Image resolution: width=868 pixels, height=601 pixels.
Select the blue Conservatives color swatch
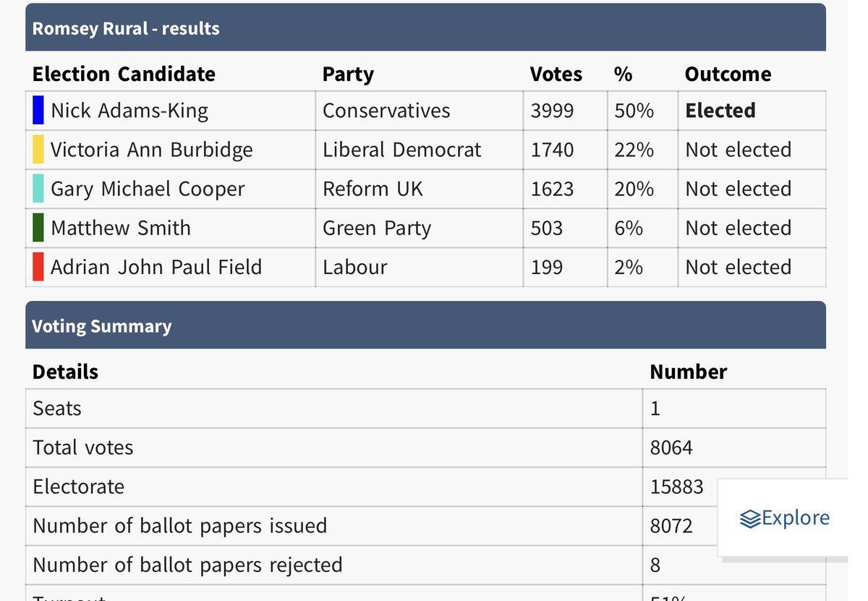click(38, 111)
